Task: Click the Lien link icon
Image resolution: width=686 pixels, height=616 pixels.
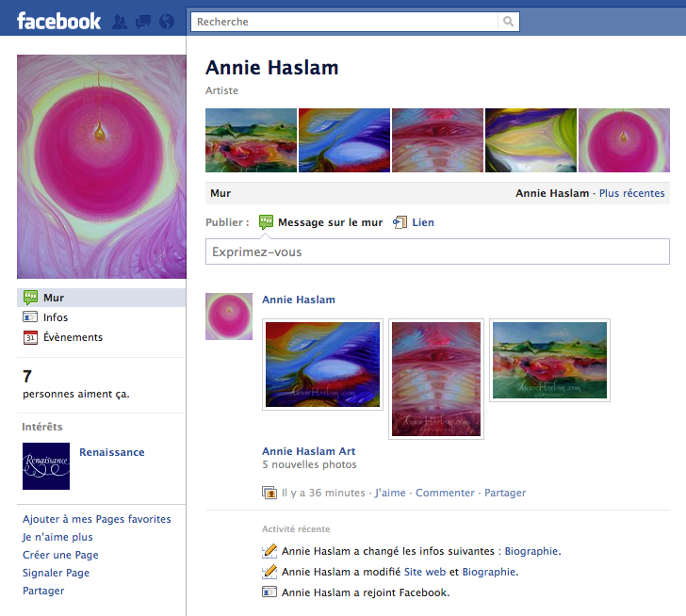Action: (x=400, y=222)
